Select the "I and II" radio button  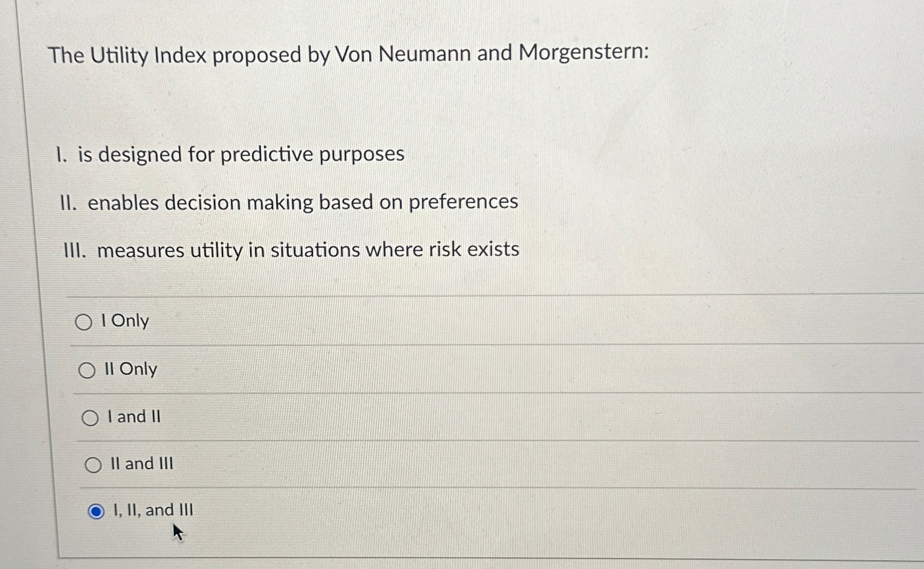point(91,417)
